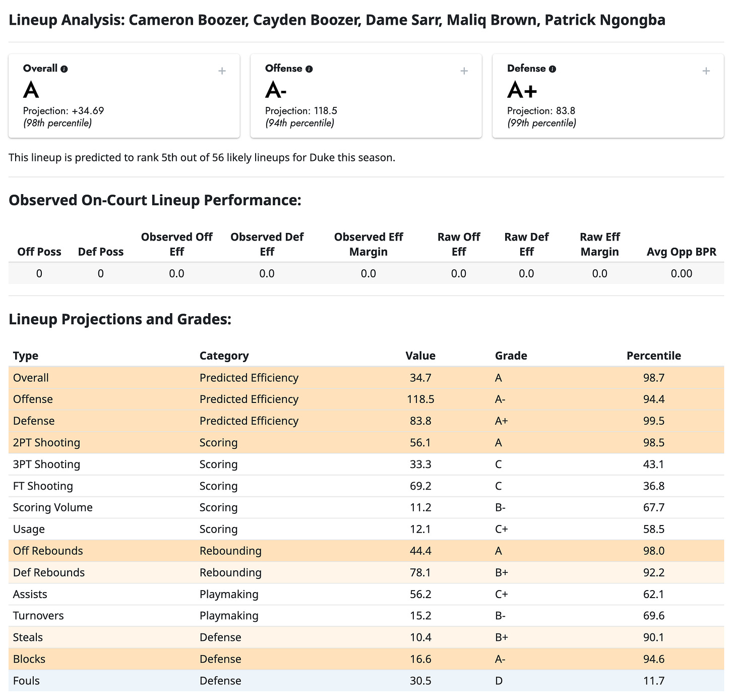Image resolution: width=734 pixels, height=700 pixels.
Task: Select the Assists row label
Action: (x=30, y=594)
